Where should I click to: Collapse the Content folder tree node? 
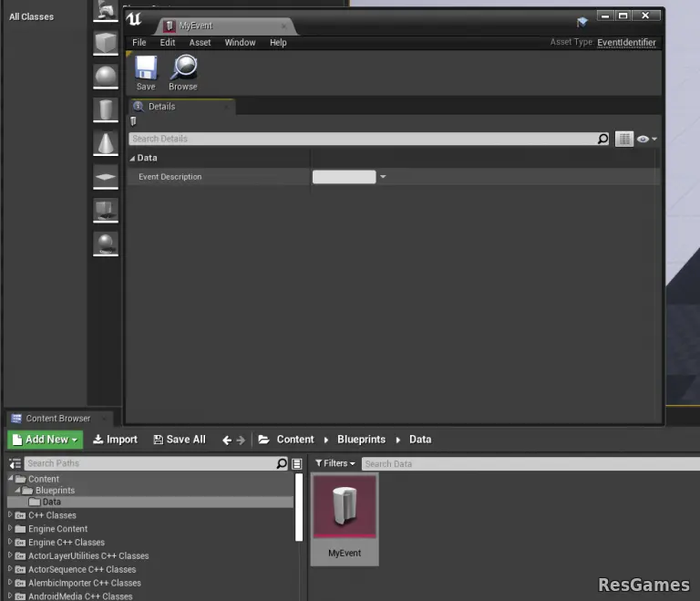tap(11, 479)
